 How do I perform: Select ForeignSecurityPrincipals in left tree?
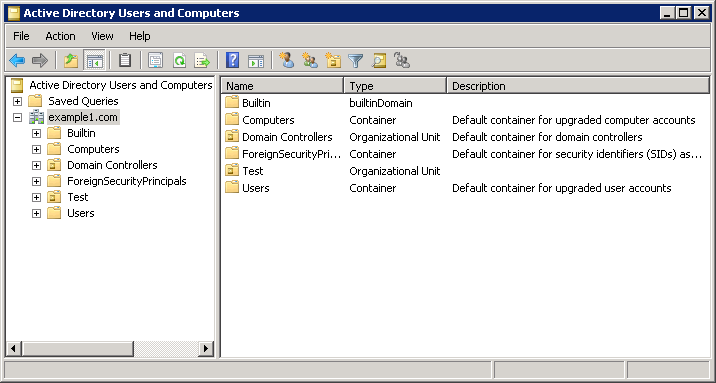click(x=126, y=181)
